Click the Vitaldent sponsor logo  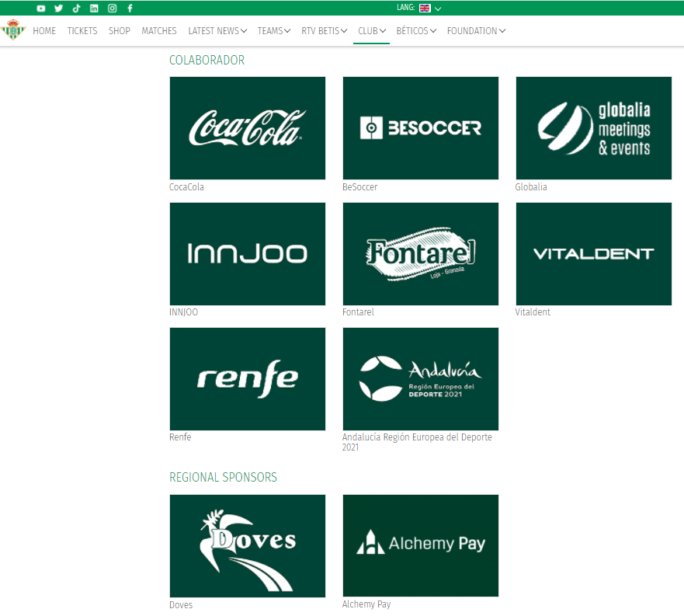point(594,254)
